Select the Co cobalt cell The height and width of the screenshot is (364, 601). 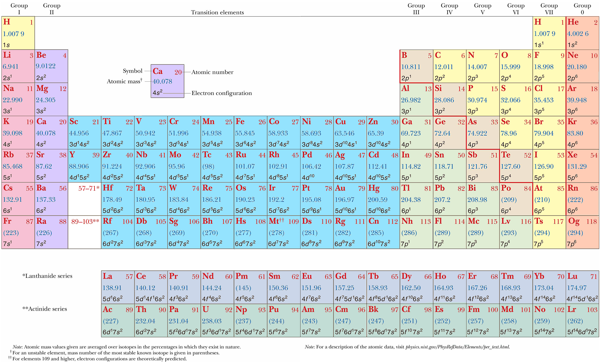pyautogui.click(x=284, y=133)
